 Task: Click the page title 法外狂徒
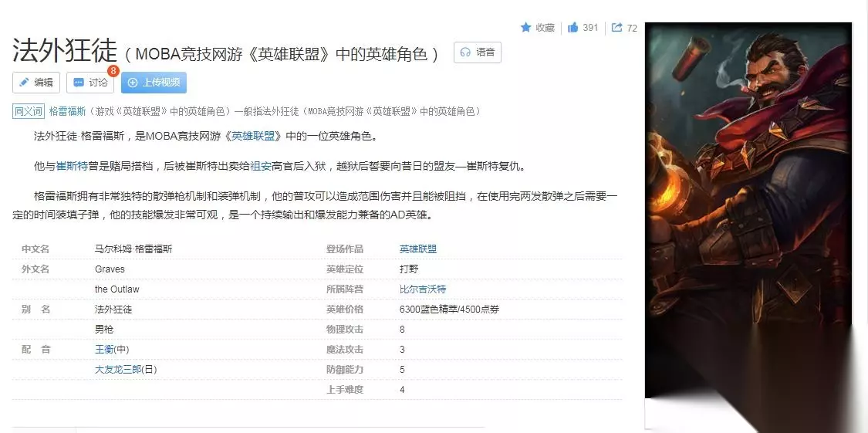[66, 50]
